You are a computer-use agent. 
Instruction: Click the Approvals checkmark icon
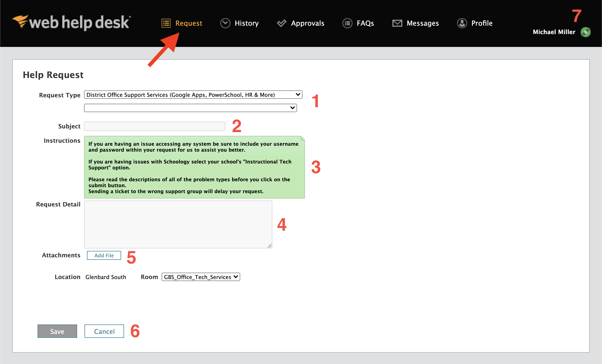pyautogui.click(x=281, y=23)
